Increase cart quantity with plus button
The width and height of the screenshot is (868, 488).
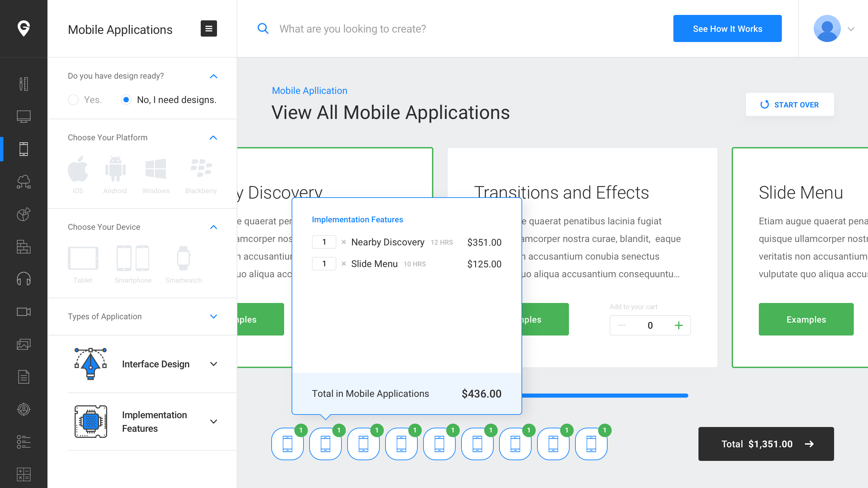pyautogui.click(x=678, y=325)
